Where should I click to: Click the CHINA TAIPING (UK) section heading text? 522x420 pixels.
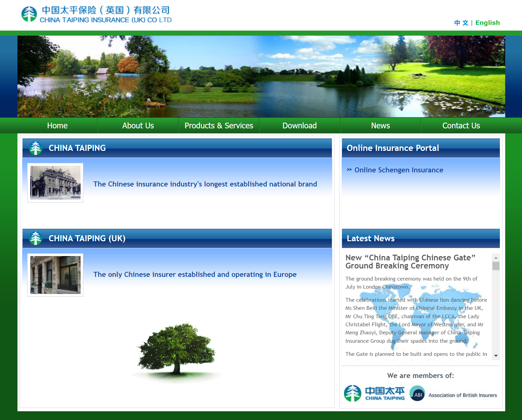pyautogui.click(x=87, y=239)
